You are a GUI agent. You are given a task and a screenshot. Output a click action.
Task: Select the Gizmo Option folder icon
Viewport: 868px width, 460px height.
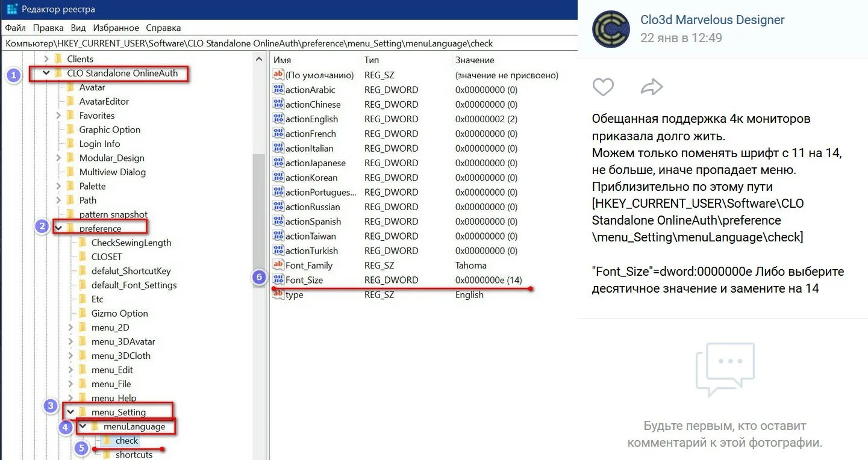(83, 313)
